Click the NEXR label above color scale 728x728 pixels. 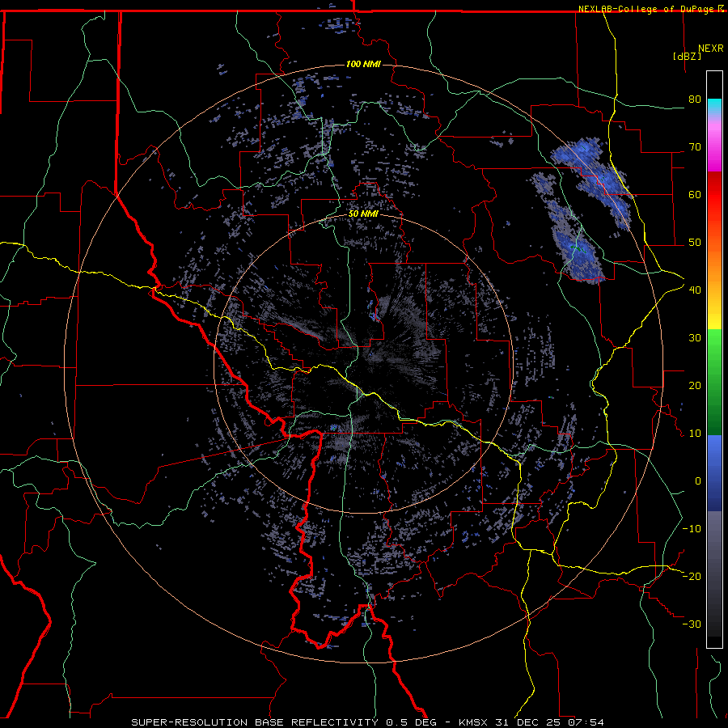pyautogui.click(x=711, y=49)
